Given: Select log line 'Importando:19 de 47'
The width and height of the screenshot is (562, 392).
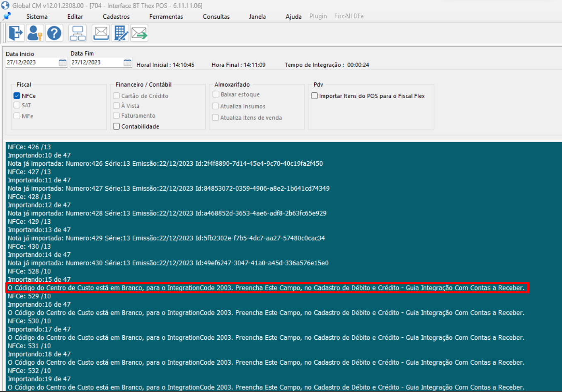Looking at the screenshot, I should [39, 379].
